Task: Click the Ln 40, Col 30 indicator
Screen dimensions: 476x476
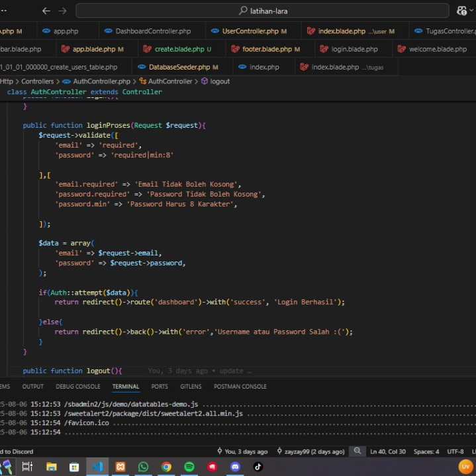Action: (388, 452)
